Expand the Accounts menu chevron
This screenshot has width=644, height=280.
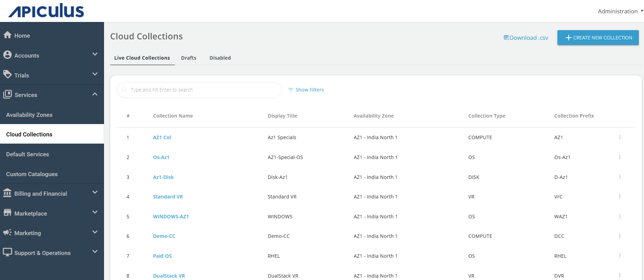[95, 54]
